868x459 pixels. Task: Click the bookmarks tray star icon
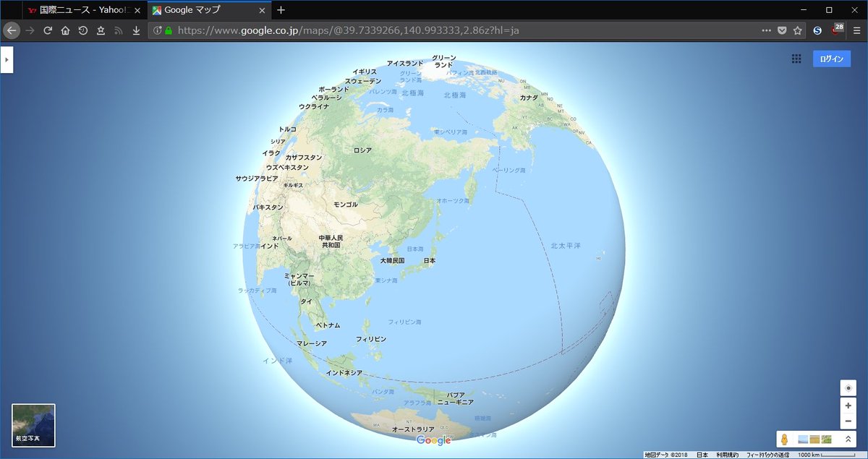tap(101, 30)
